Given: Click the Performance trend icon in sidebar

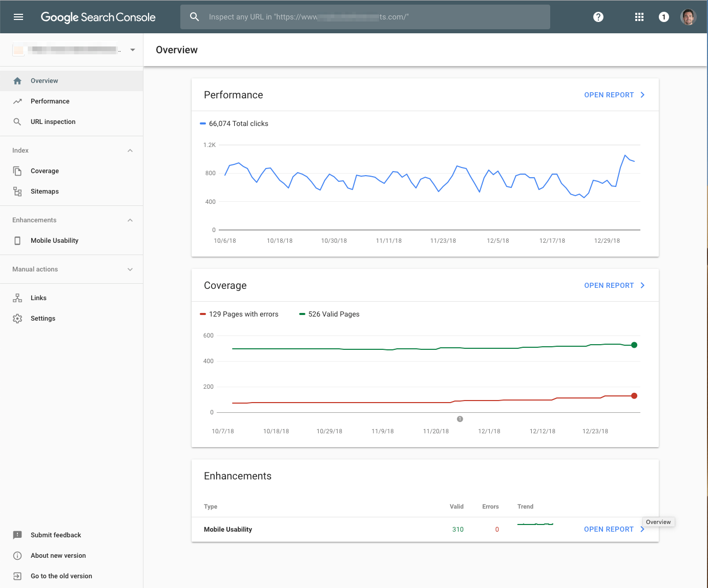Looking at the screenshot, I should [17, 101].
